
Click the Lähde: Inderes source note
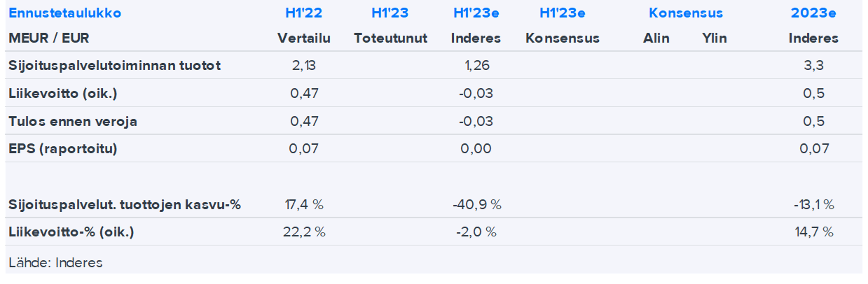pos(55,263)
